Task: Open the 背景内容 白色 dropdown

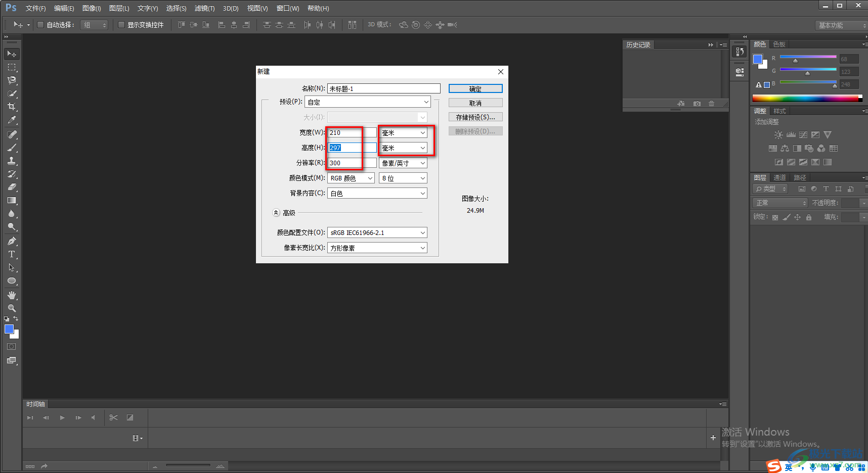Action: pos(377,194)
